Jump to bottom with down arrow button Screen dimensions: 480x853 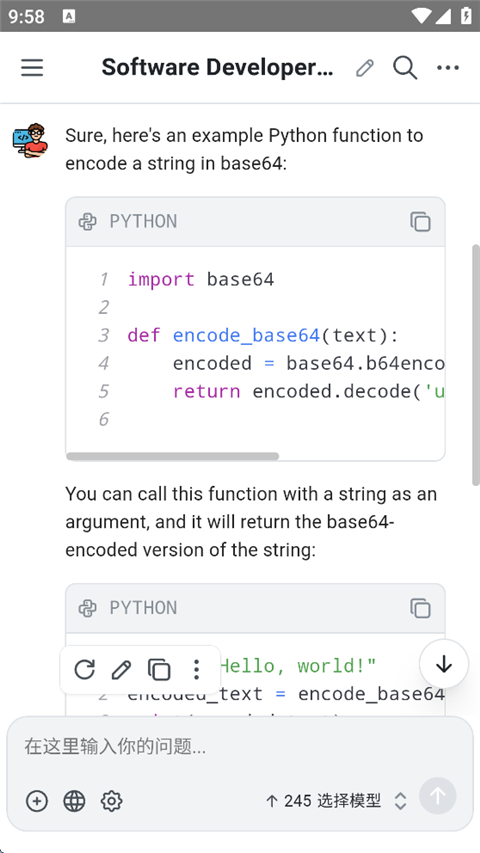tap(444, 664)
